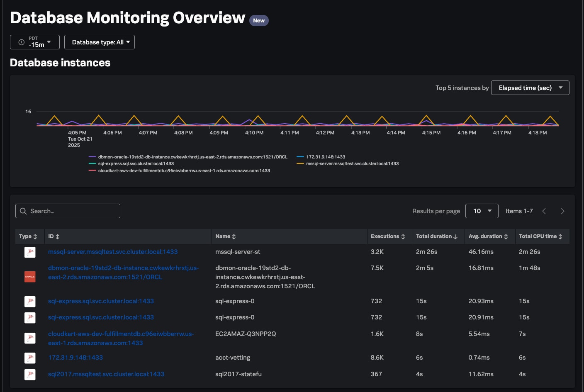Viewport: 584px width, 392px height.
Task: Open the -15m time range picker
Action: [35, 42]
